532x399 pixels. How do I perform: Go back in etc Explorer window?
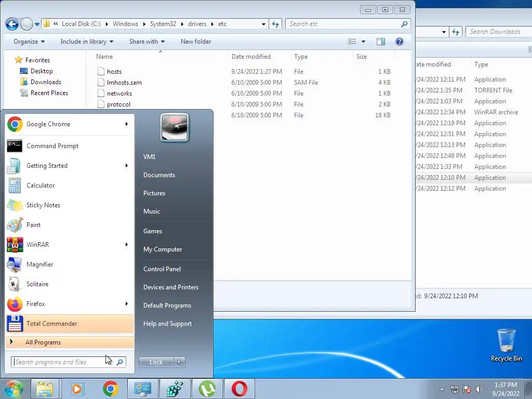tap(12, 24)
